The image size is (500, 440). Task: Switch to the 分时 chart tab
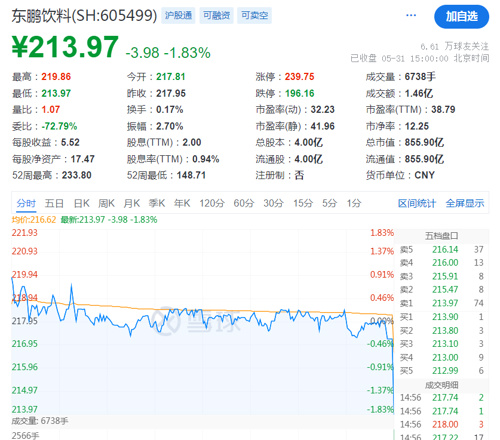[26, 203]
